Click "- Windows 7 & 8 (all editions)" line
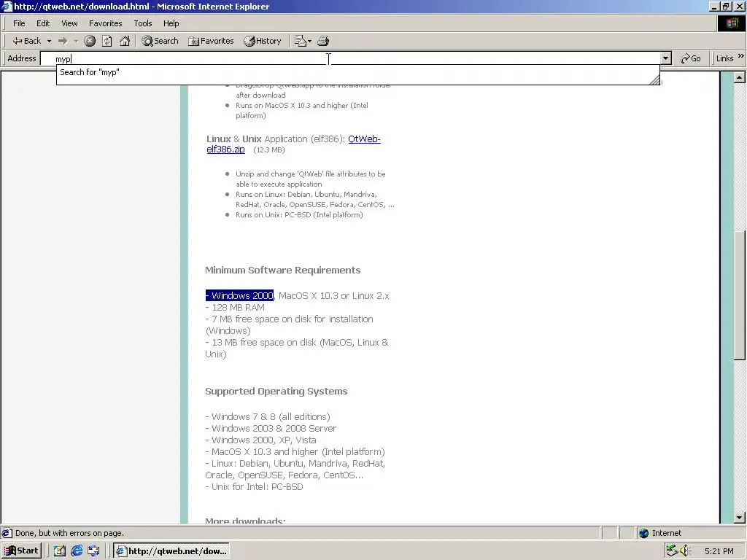The image size is (747, 560). tap(268, 417)
